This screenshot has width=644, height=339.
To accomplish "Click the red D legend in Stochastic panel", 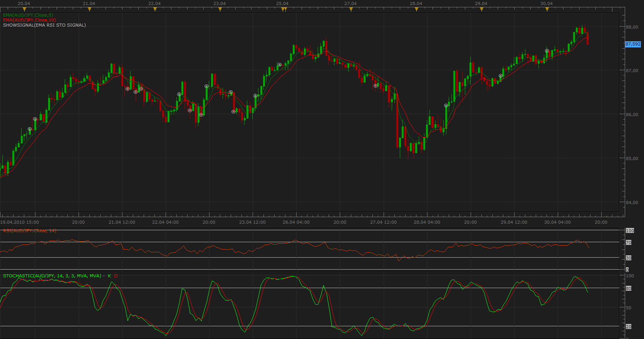I will click(116, 276).
